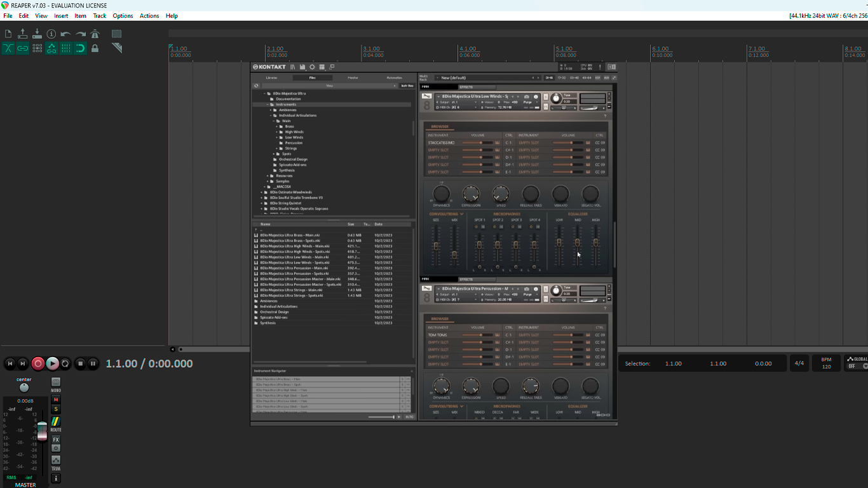Open the master Route button

click(56, 422)
